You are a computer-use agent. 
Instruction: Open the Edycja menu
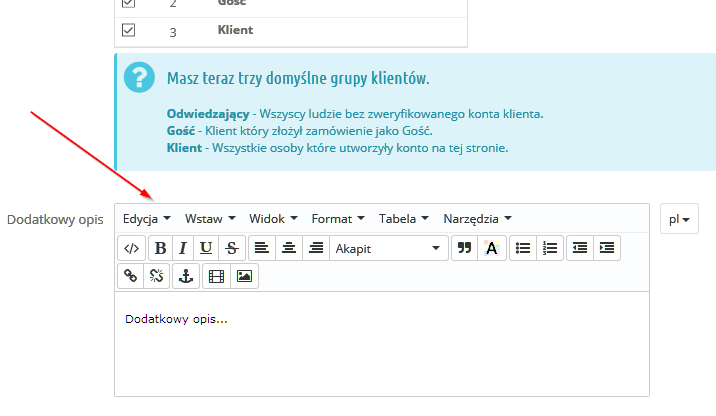coord(146,218)
